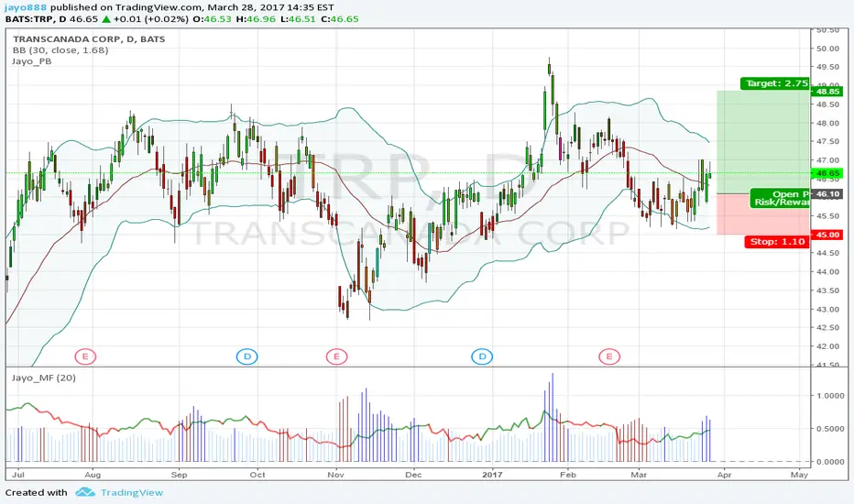Click the 45.00 stop price tag
Screen dimensions: 854x504
click(827, 235)
